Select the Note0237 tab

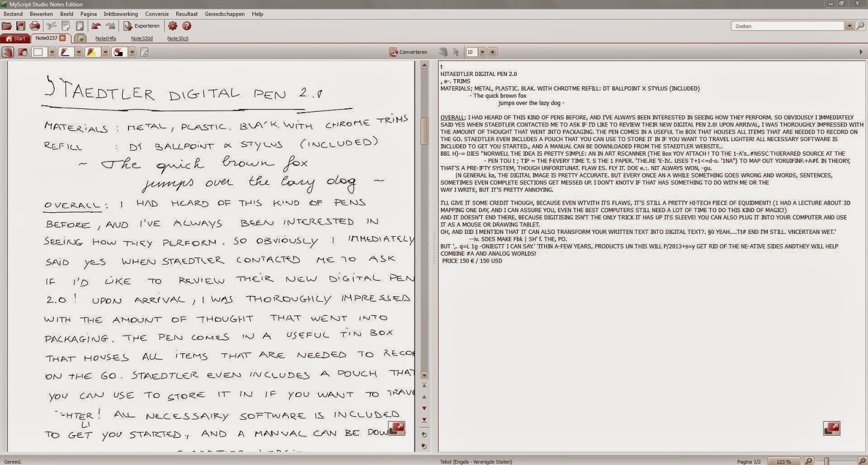[46, 38]
